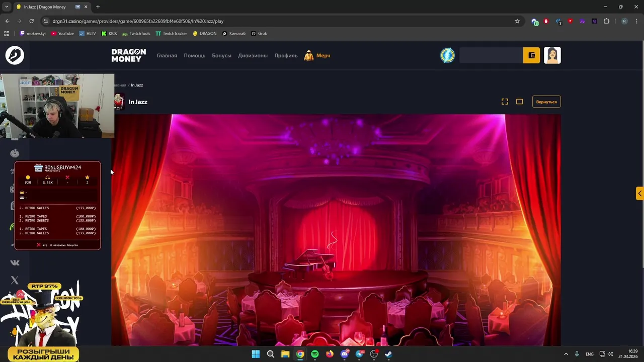
Task: Open the Extensions puzzle icon
Action: coord(606,21)
